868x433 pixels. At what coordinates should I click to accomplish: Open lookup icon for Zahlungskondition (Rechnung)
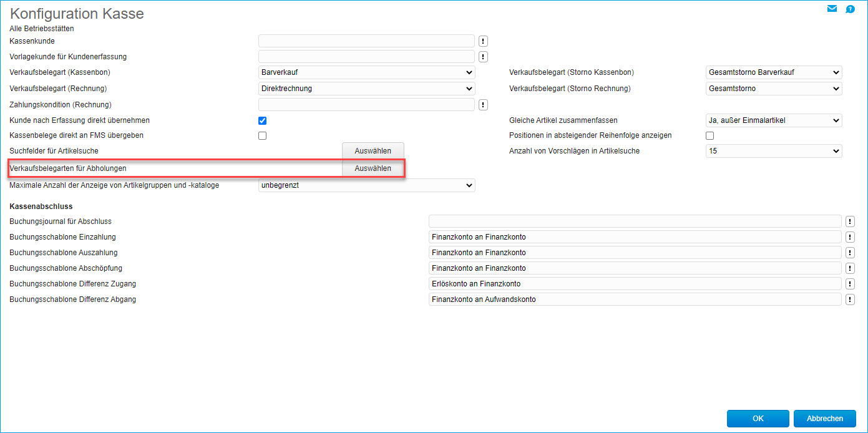click(483, 105)
